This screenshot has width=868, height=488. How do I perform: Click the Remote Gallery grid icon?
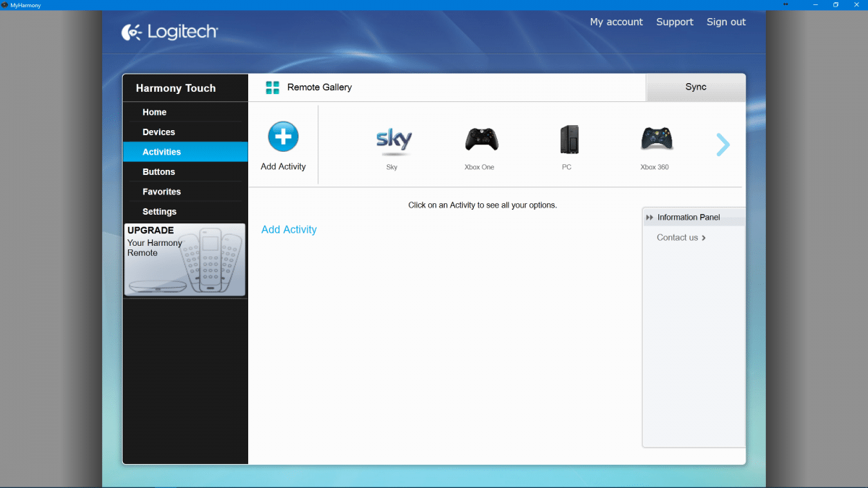(272, 87)
